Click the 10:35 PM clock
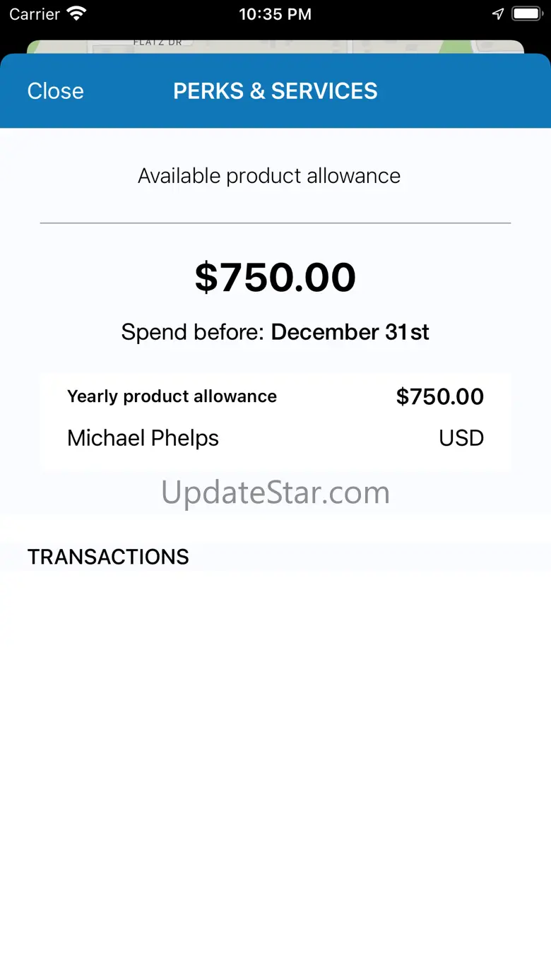Viewport: 551px width, 980px height. click(275, 15)
